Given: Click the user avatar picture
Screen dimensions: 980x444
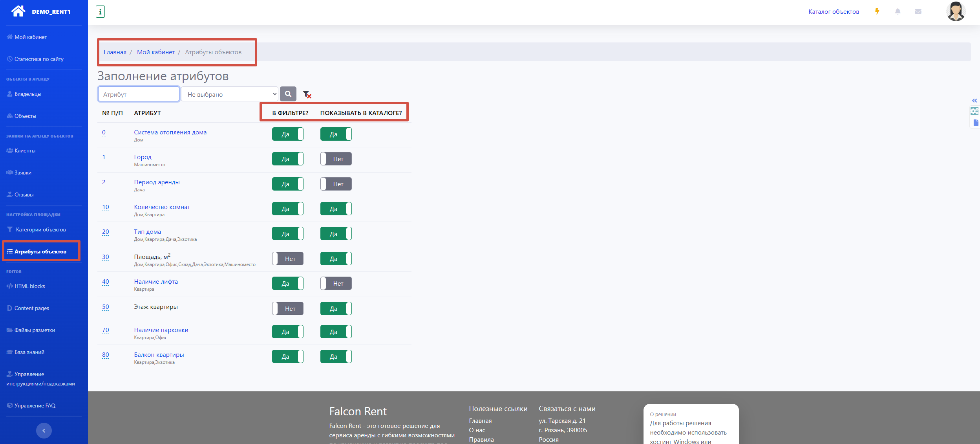Looking at the screenshot, I should pos(956,11).
